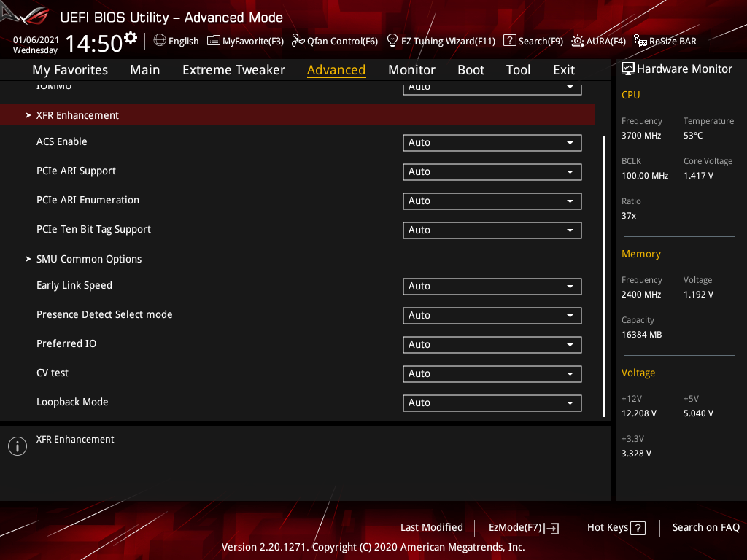Click the info circle icon
Screen dimensions: 747x560
tap(18, 446)
